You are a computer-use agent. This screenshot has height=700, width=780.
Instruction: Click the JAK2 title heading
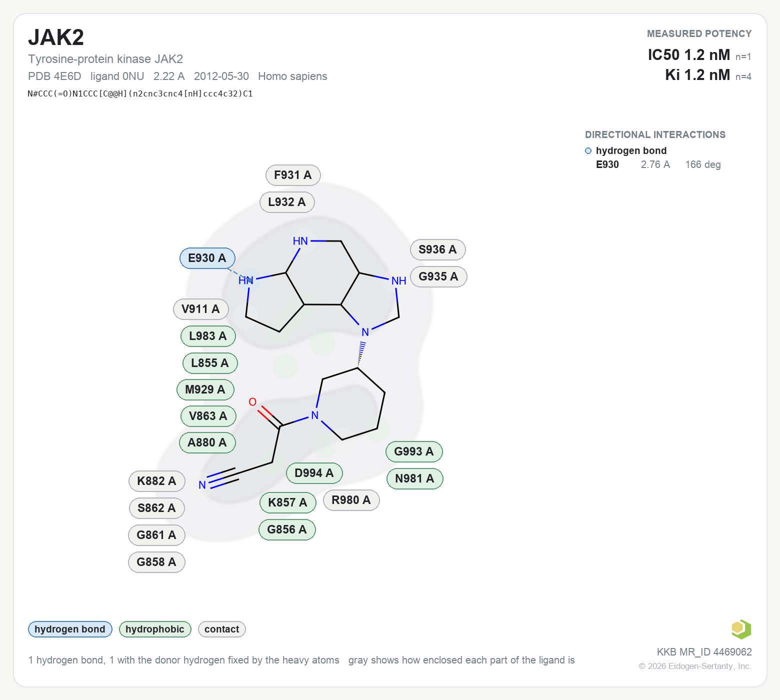[56, 37]
